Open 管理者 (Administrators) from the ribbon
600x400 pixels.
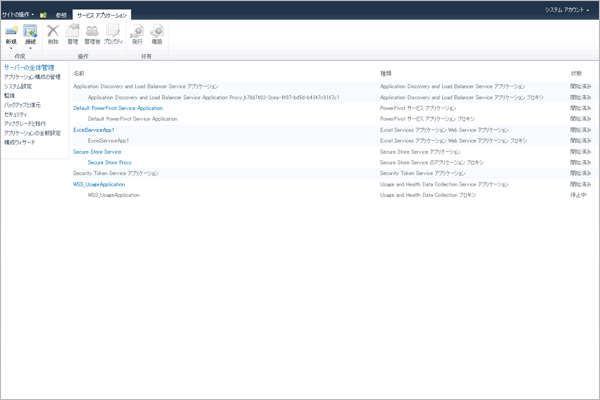pos(92,32)
